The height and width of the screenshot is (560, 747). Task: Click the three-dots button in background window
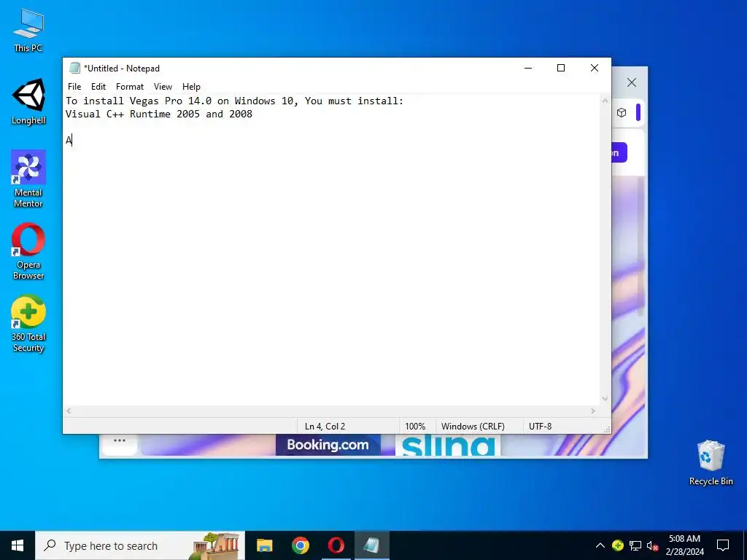pyautogui.click(x=120, y=441)
